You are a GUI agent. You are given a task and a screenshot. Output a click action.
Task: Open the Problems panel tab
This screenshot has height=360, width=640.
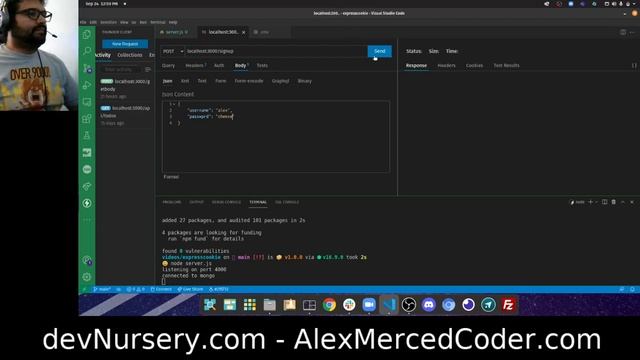(x=172, y=202)
